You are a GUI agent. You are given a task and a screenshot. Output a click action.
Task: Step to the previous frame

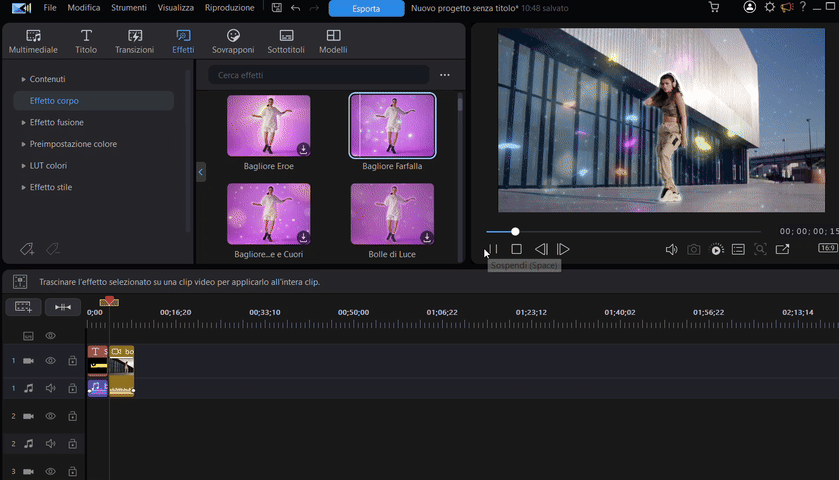[541, 249]
